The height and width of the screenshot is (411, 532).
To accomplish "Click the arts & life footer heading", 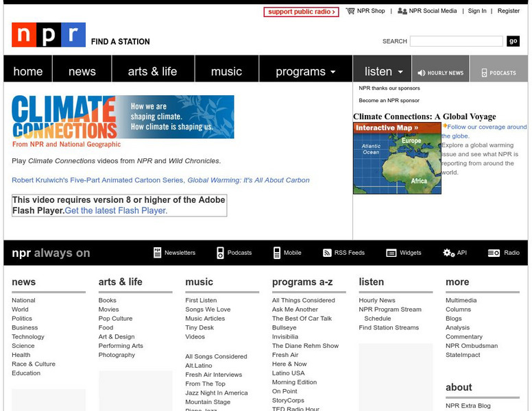I will click(121, 282).
